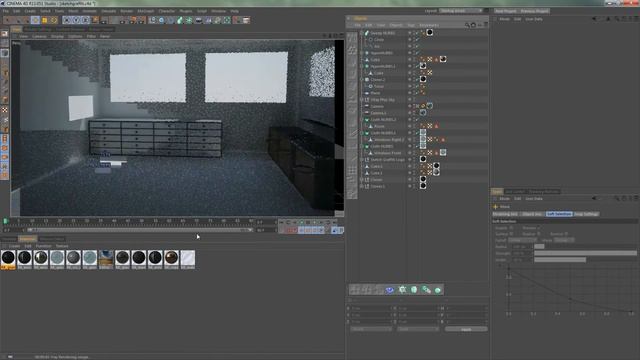Toggle the Surface checkbox in Soft Selection
640x360 pixels.
point(511,234)
